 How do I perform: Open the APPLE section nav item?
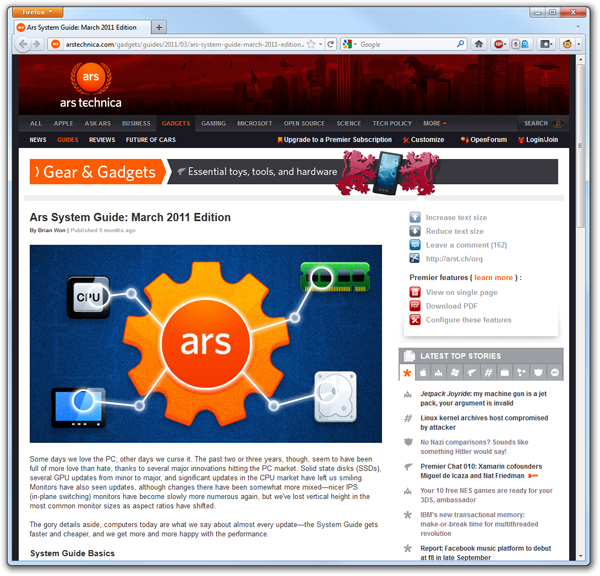(63, 123)
